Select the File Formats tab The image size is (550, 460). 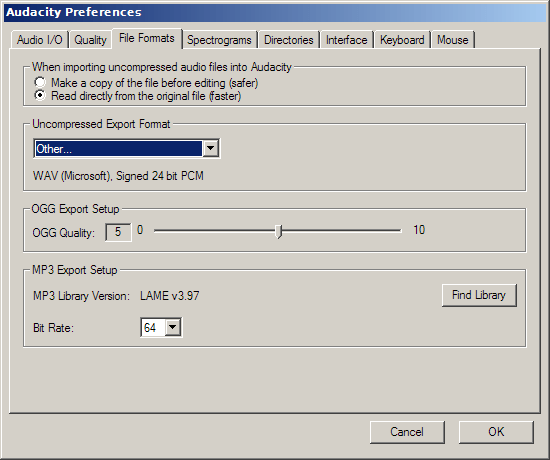147,38
